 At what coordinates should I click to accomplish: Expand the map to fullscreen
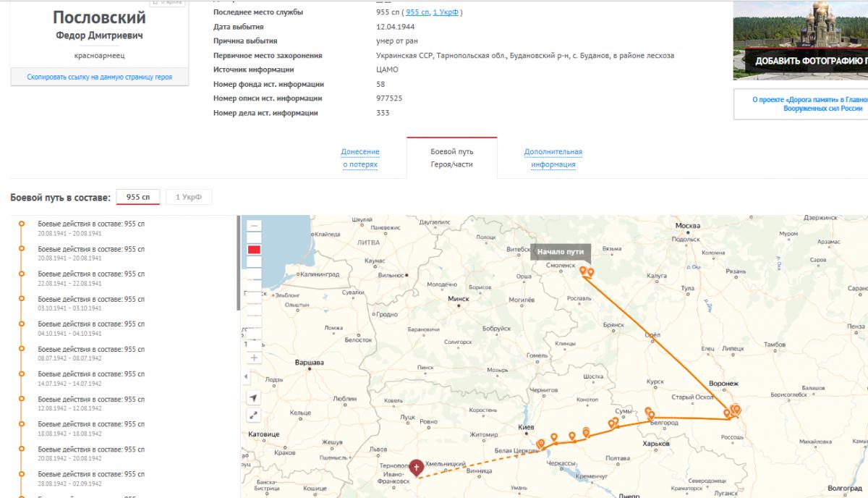point(254,415)
